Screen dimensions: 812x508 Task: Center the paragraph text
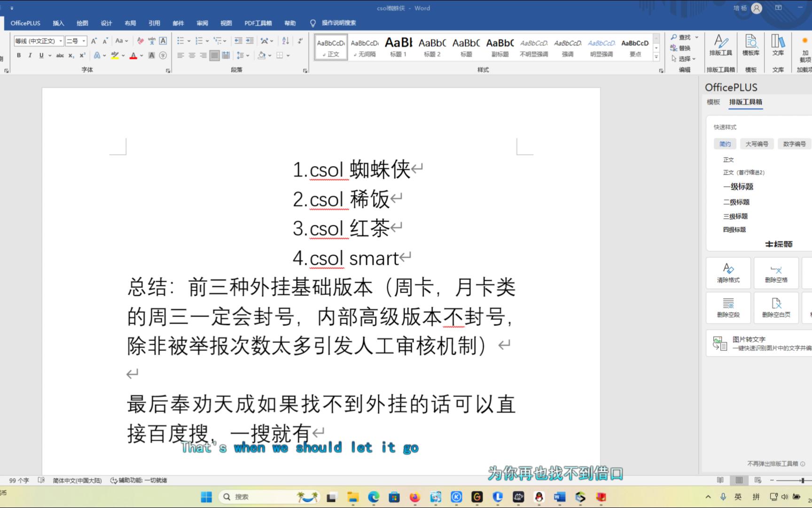click(x=192, y=56)
